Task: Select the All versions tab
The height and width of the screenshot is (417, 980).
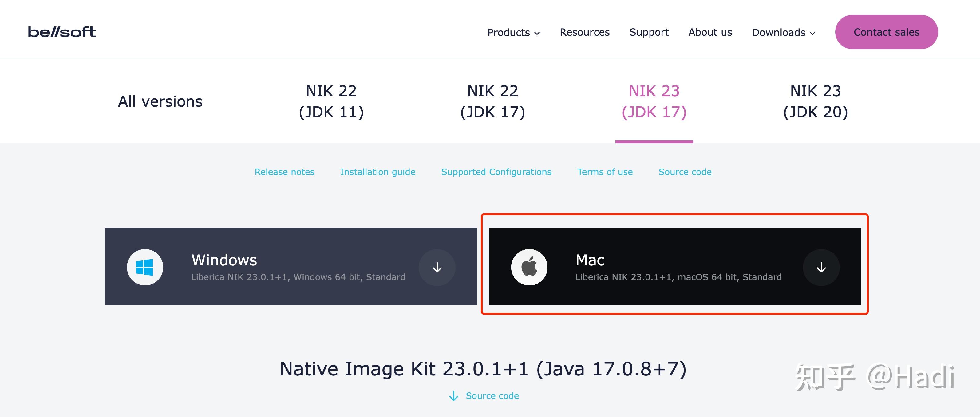Action: click(x=160, y=101)
